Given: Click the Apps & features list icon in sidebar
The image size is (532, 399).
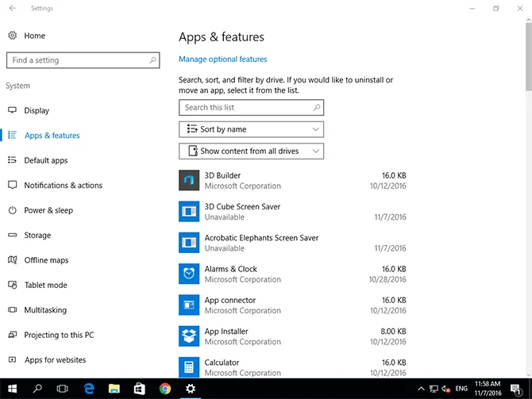Looking at the screenshot, I should pos(12,136).
